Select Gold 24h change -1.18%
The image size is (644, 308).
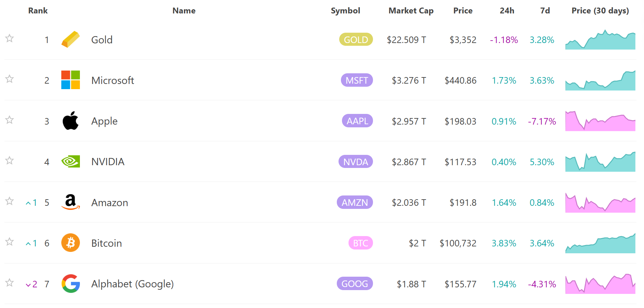(x=504, y=40)
